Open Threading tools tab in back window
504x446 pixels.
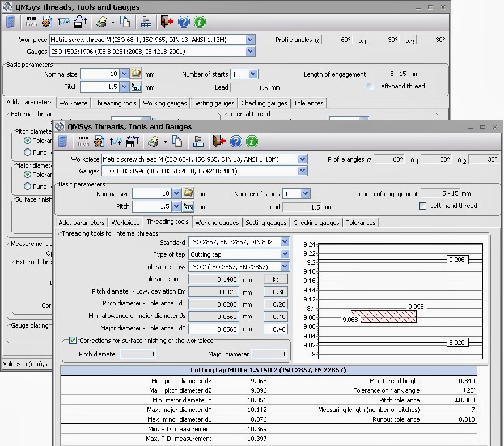tap(116, 103)
